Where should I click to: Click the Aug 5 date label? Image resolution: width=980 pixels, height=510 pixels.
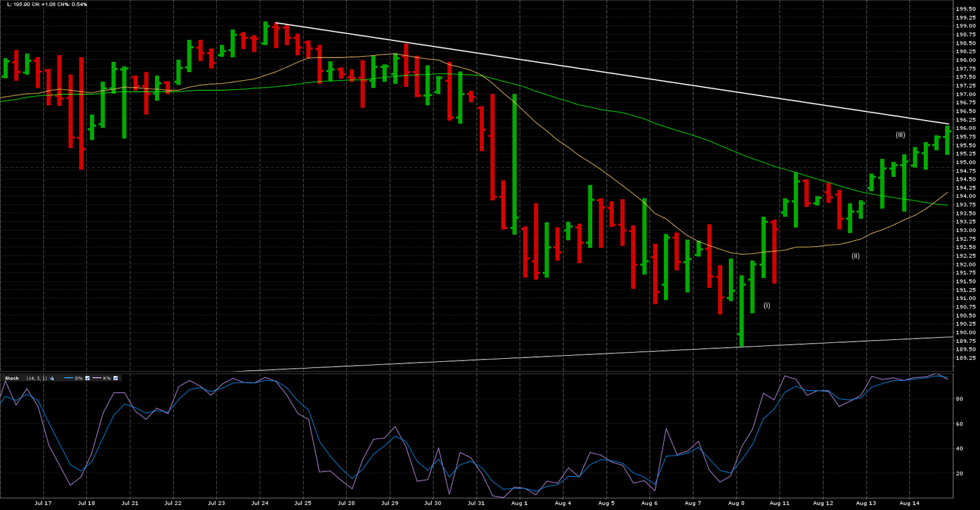606,503
